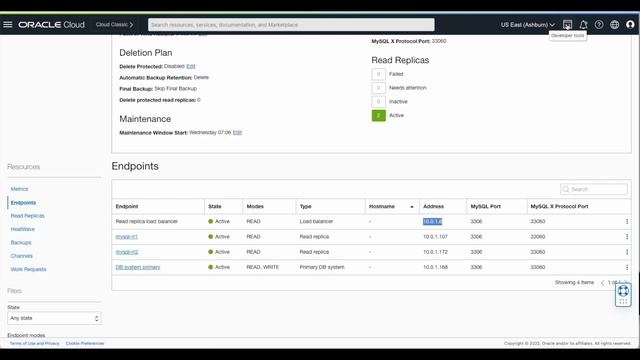This screenshot has width=640, height=360.
Task: Click the Active read replicas count box
Action: coord(378,116)
